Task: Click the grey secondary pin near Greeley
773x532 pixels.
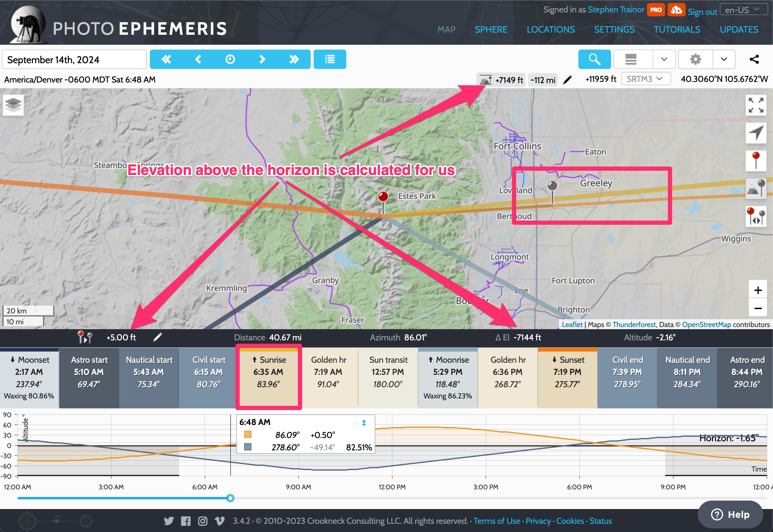Action: (552, 192)
